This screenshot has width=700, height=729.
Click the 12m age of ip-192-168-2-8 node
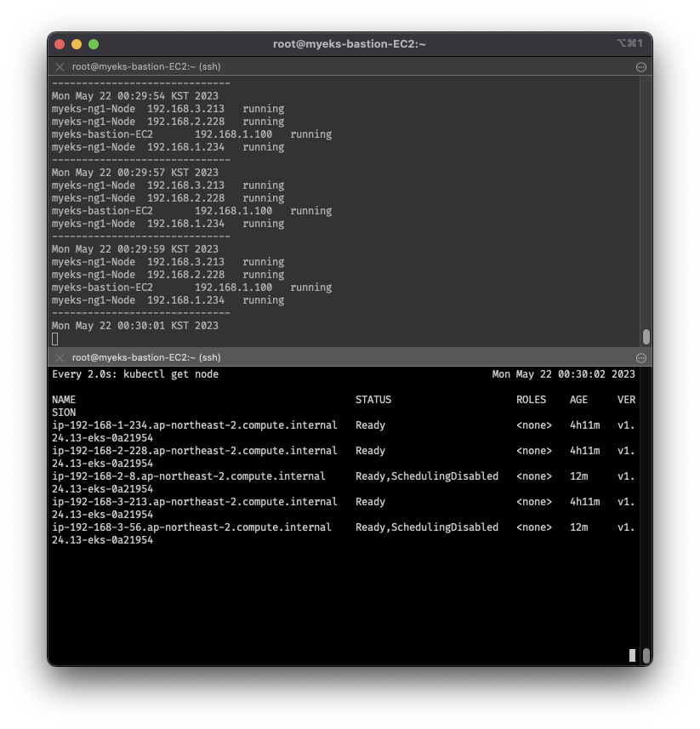pyautogui.click(x=578, y=476)
